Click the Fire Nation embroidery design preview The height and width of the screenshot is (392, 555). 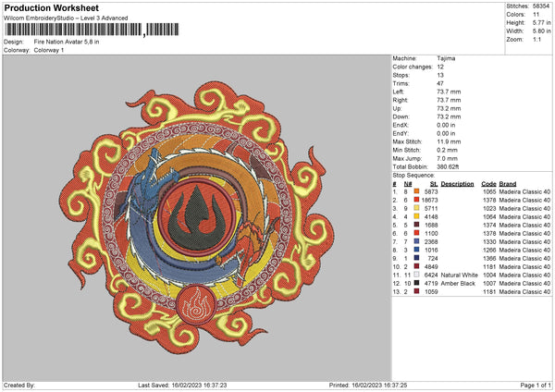[197, 217]
